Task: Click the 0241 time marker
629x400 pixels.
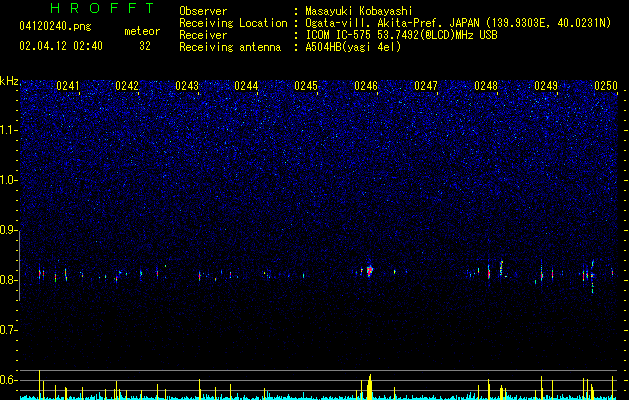Action: pyautogui.click(x=67, y=86)
